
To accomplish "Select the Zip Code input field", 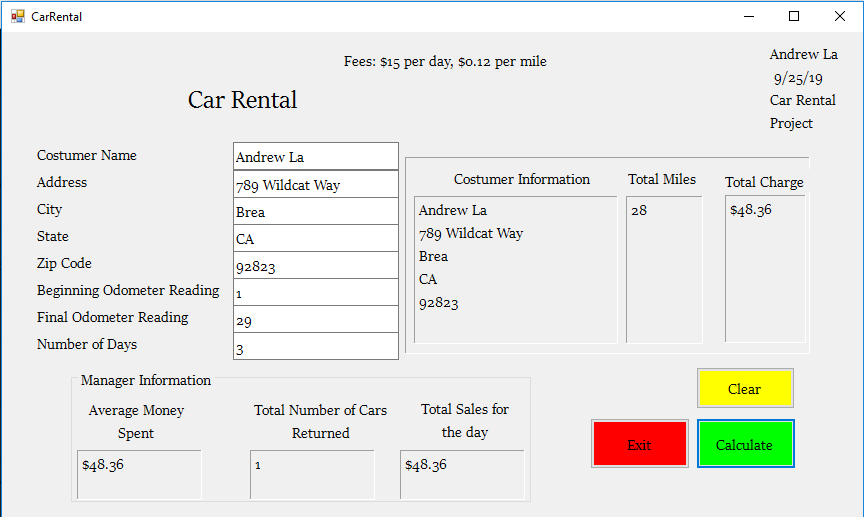I will [315, 266].
